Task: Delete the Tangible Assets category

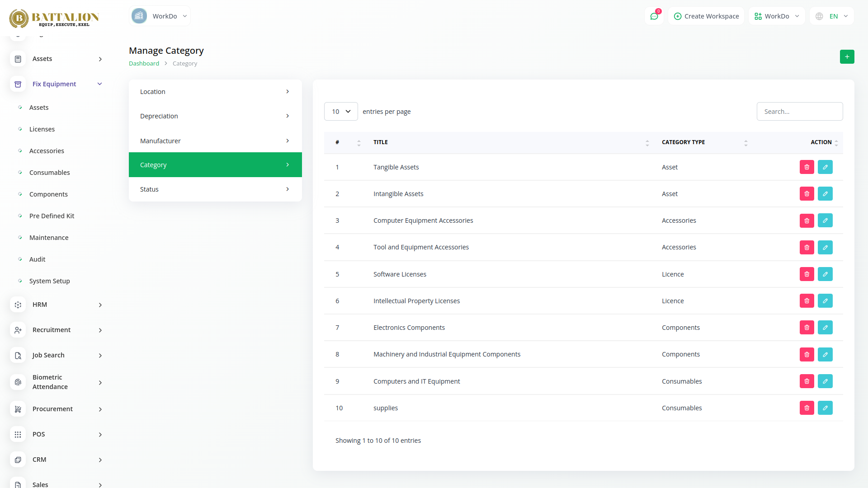Action: [x=807, y=167]
